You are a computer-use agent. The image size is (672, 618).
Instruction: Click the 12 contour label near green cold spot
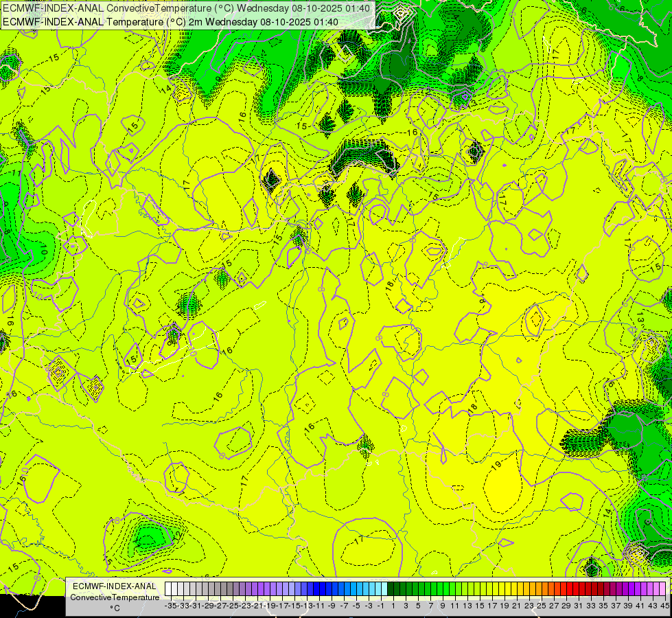[178, 535]
